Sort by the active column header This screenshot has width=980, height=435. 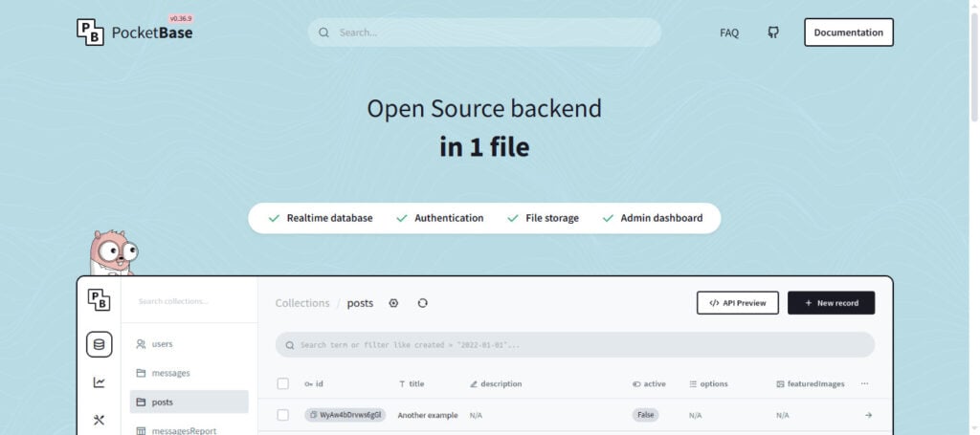649,383
